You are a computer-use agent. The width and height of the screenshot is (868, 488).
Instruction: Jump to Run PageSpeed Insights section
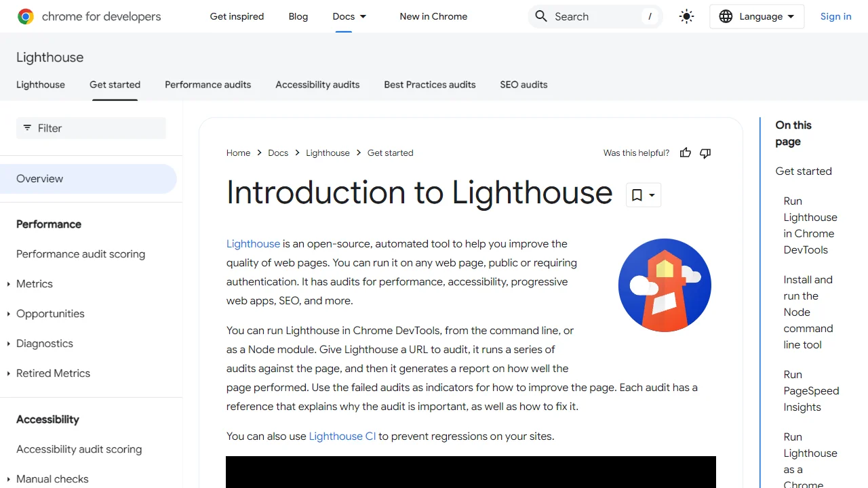[811, 391]
